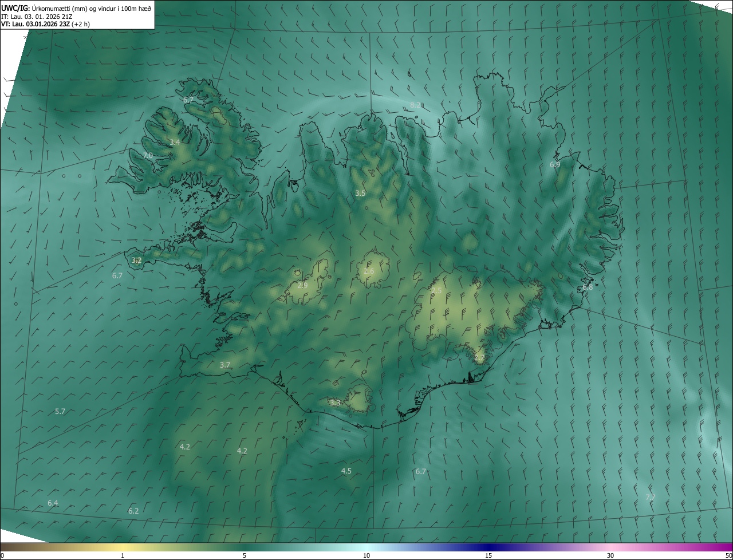Screen dimensions: 733x560
Task: Click the 2.7 value label on the map
Action: pyautogui.click(x=479, y=358)
